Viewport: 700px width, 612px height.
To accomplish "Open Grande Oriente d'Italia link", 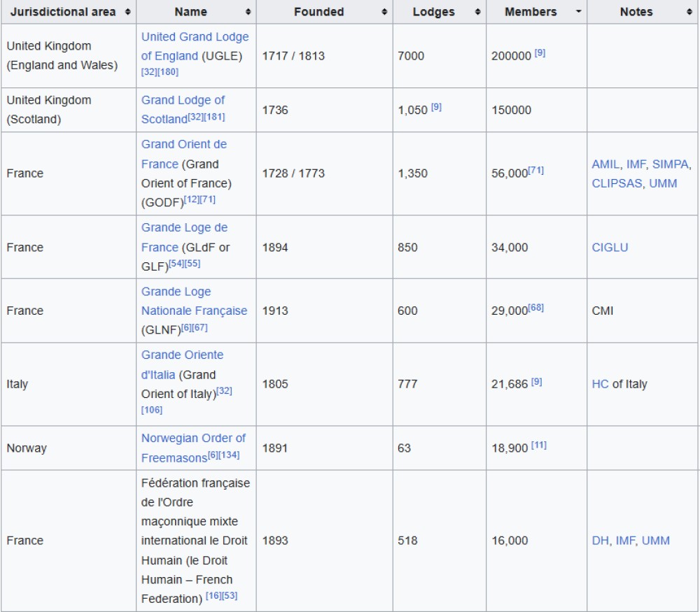I will tap(182, 364).
